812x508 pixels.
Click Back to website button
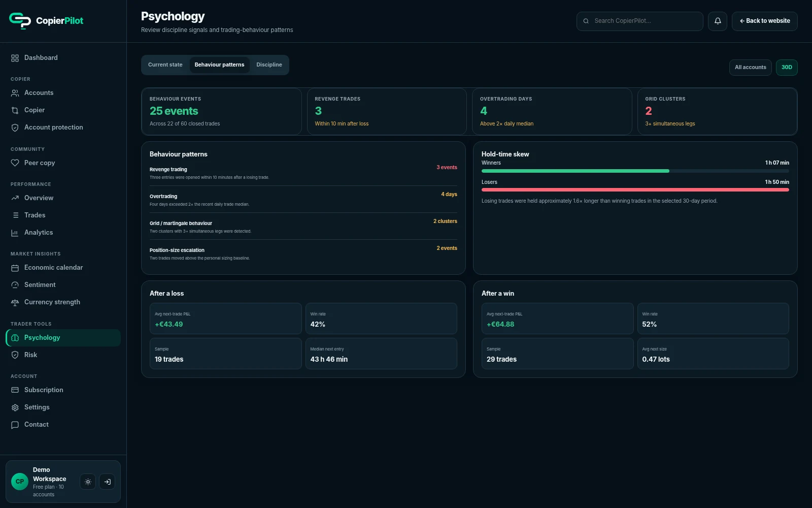pos(765,21)
